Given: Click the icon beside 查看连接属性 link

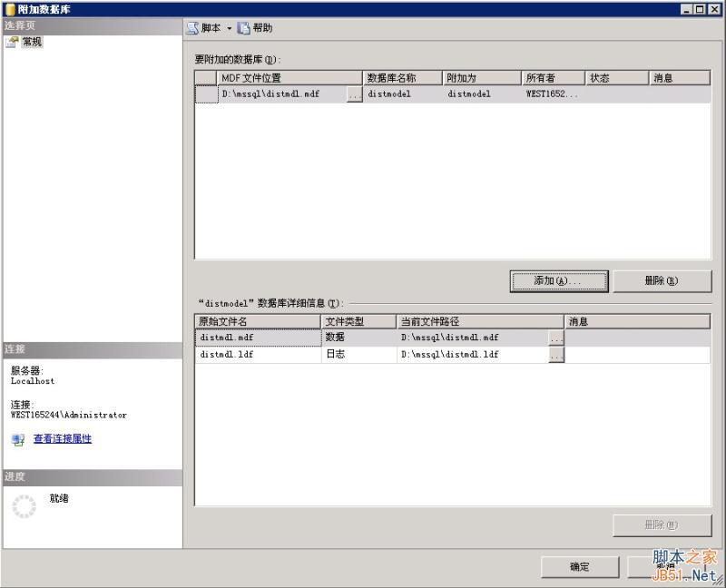Looking at the screenshot, I should pos(19,438).
